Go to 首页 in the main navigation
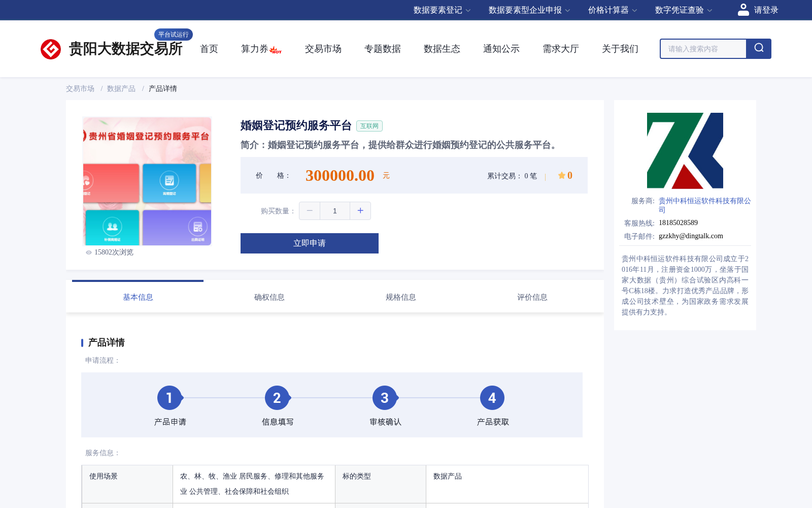 209,49
